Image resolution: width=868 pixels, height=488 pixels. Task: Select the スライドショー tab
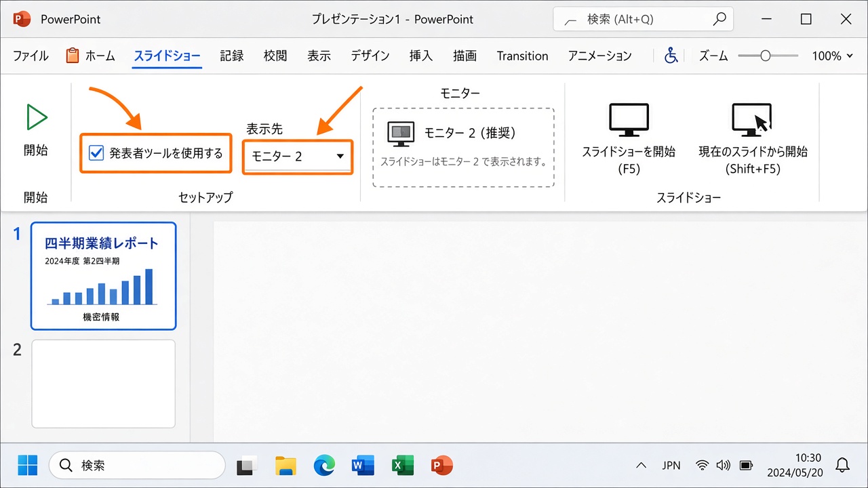click(x=167, y=56)
